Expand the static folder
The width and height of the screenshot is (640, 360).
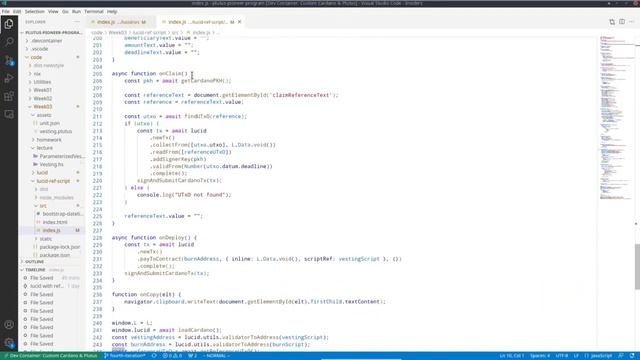pos(45,239)
